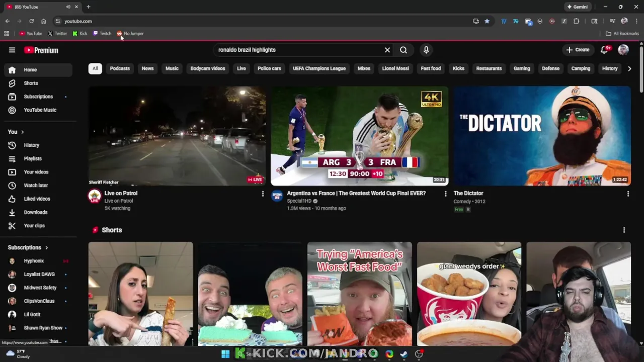The height and width of the screenshot is (362, 644).
Task: Select the Gaming filter chip
Action: (522, 68)
